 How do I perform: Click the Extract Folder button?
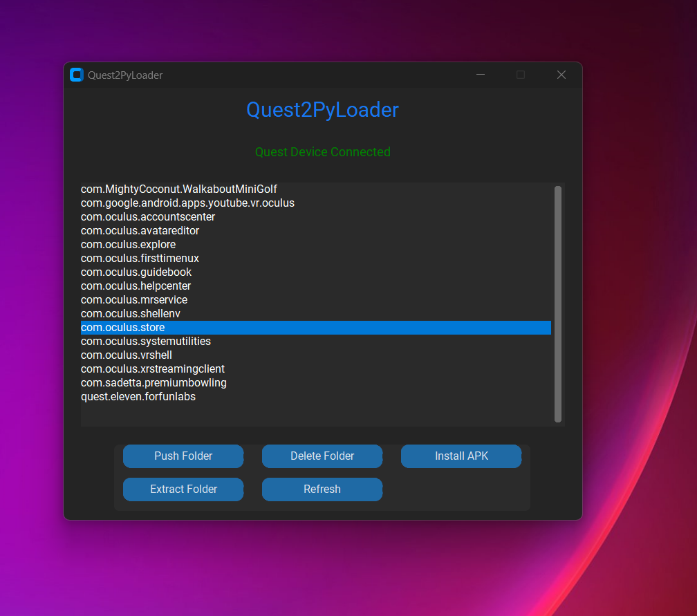click(x=183, y=489)
